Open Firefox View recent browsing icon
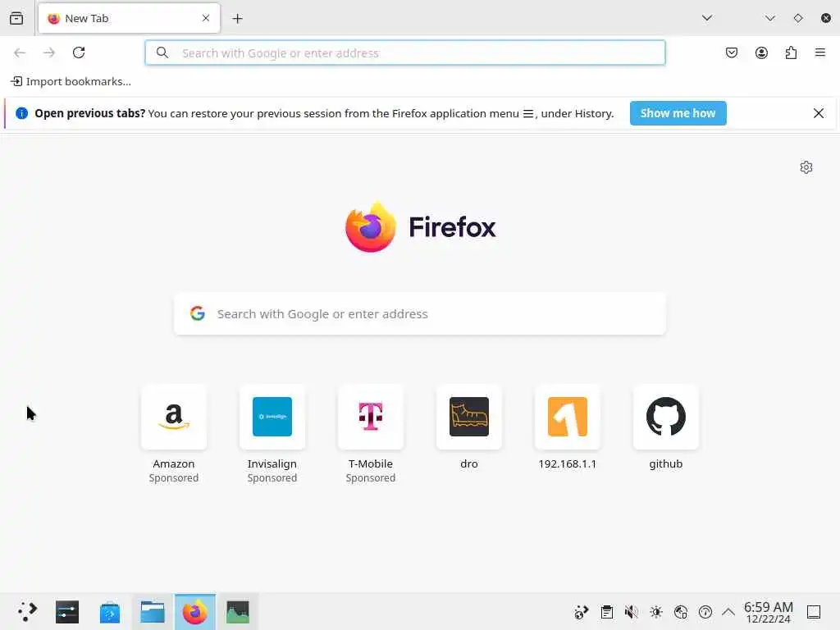The image size is (840, 630). 16,18
